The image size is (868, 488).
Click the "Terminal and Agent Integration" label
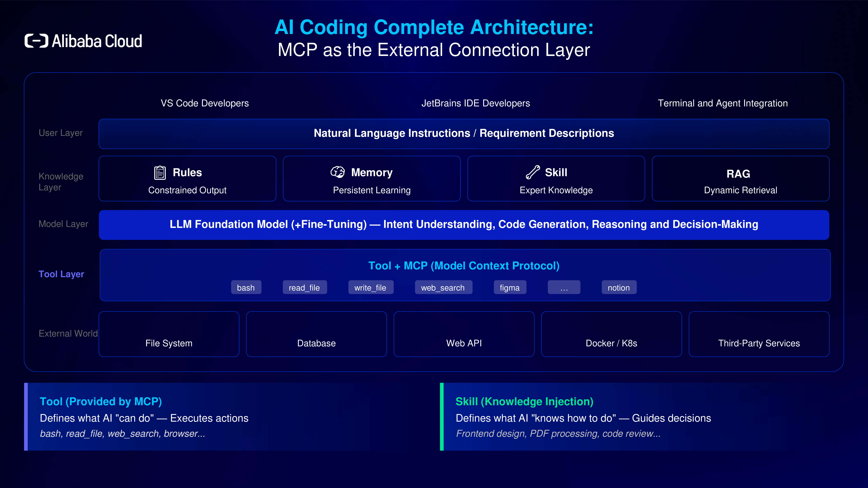[x=723, y=103]
